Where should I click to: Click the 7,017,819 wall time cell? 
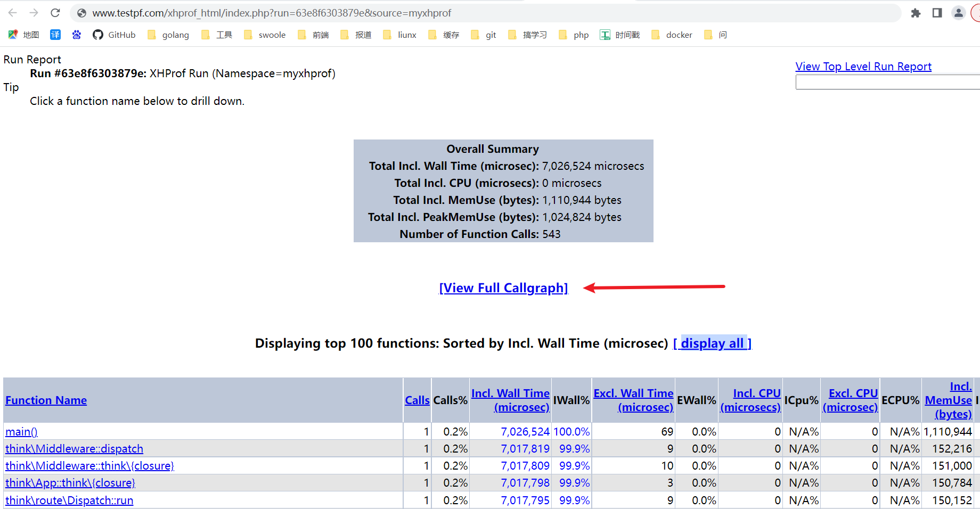(525, 449)
